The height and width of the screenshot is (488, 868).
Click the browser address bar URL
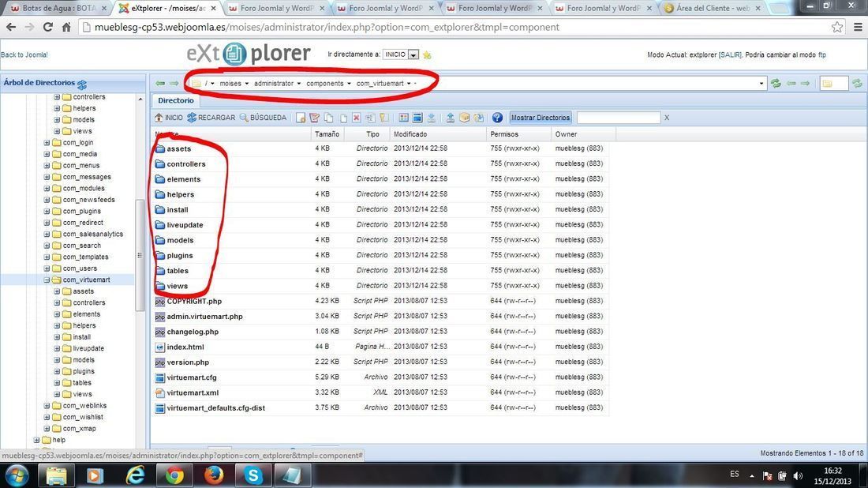click(x=327, y=27)
